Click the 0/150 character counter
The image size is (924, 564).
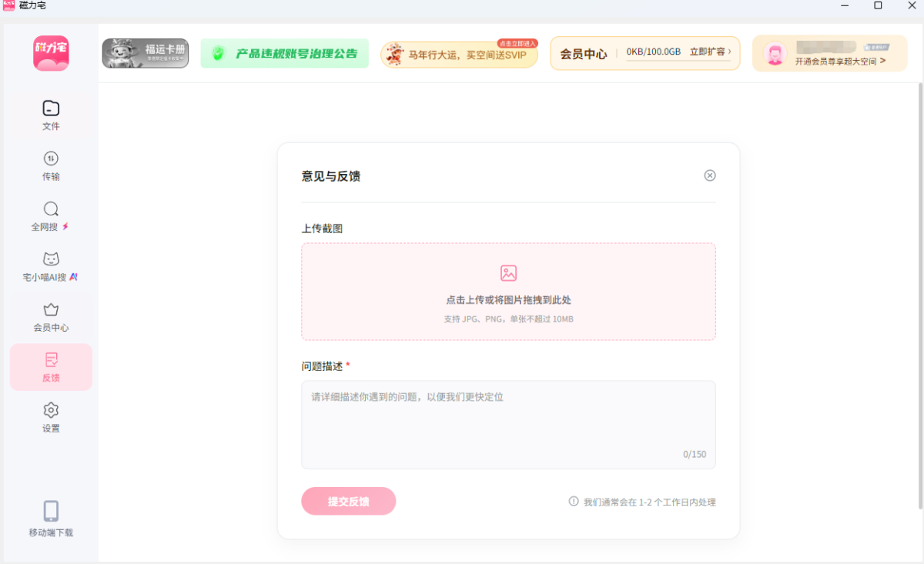(x=695, y=454)
